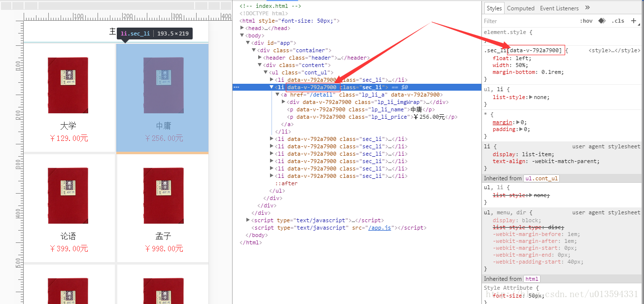This screenshot has width=644, height=304.
Task: Click the 大学 book title
Action: pyautogui.click(x=68, y=126)
